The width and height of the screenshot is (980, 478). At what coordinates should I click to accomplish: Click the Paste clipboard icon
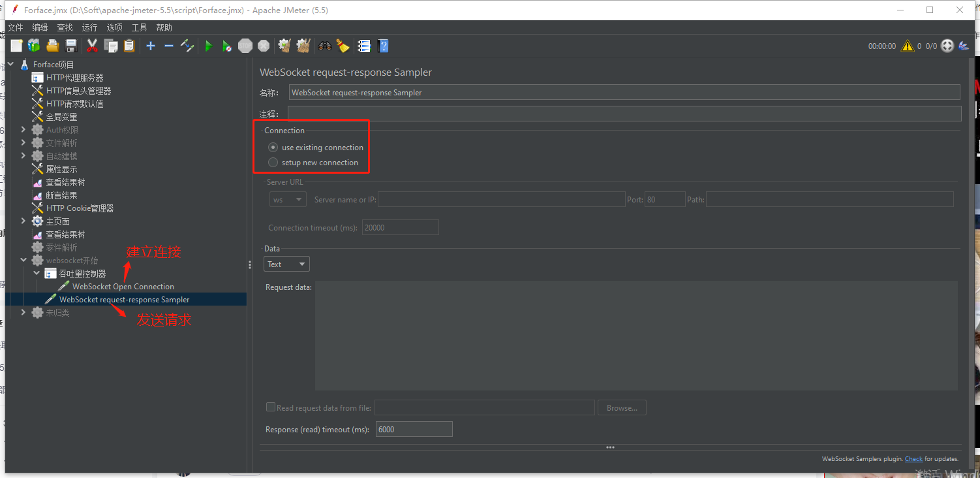coord(129,46)
